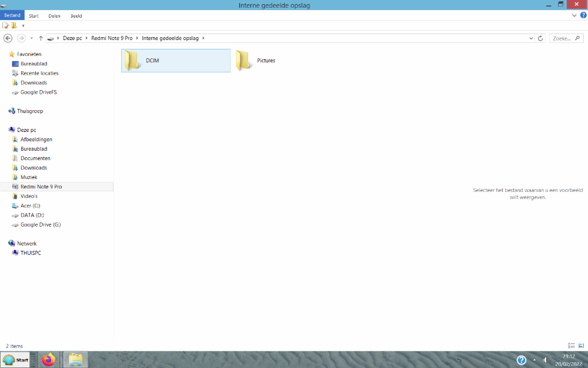Open the recent locations dropdown arrow
Screen dimensions: 588x368
31,38
